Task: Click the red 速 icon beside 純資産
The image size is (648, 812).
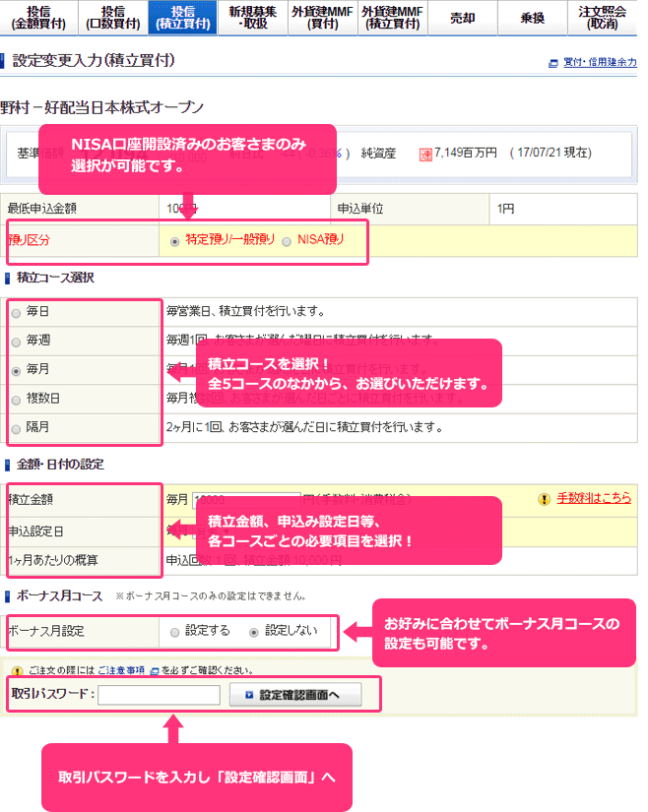Action: [x=425, y=155]
